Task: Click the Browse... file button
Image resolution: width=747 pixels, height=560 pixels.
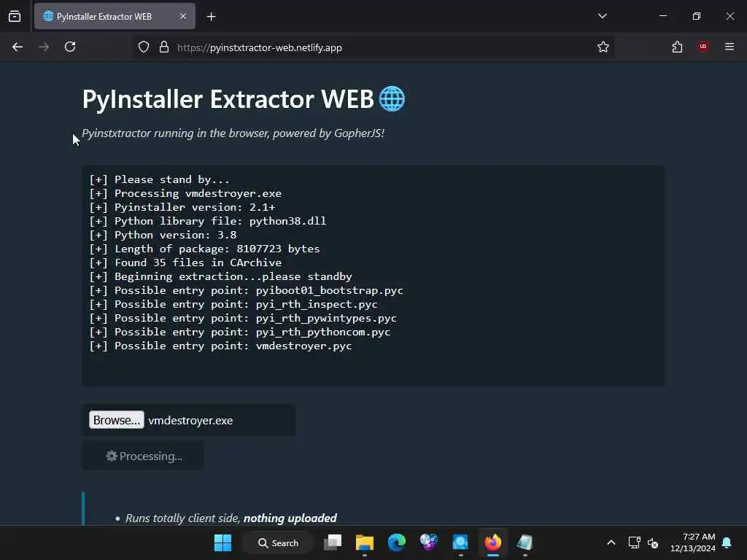Action: coord(116,420)
